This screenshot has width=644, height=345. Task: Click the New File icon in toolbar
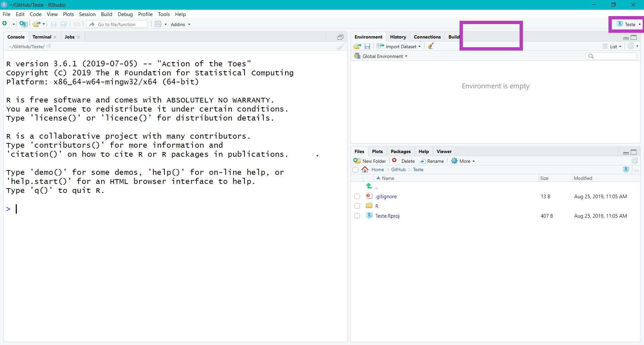coord(5,24)
